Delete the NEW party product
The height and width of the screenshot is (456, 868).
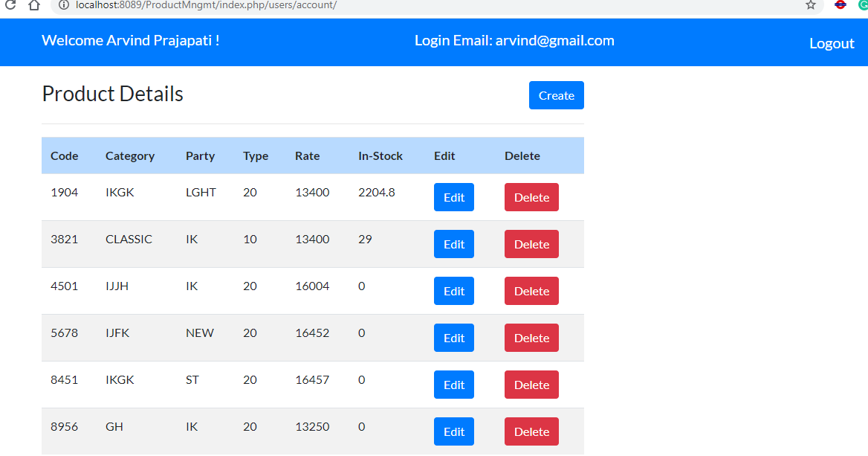(x=531, y=338)
